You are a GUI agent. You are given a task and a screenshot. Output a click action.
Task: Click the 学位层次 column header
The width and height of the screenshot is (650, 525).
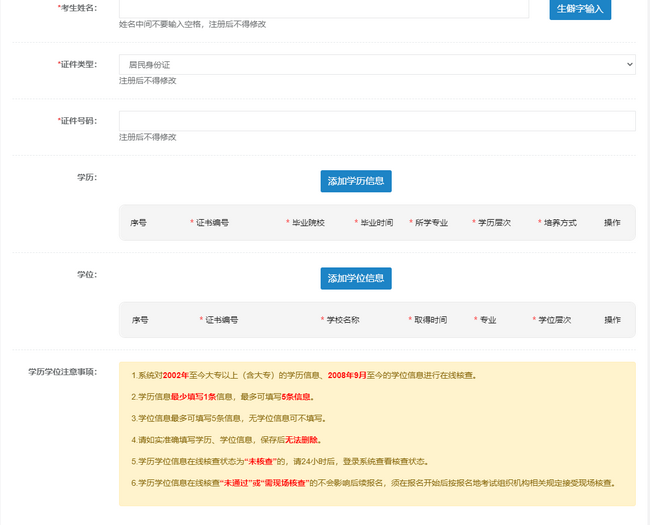tap(553, 320)
